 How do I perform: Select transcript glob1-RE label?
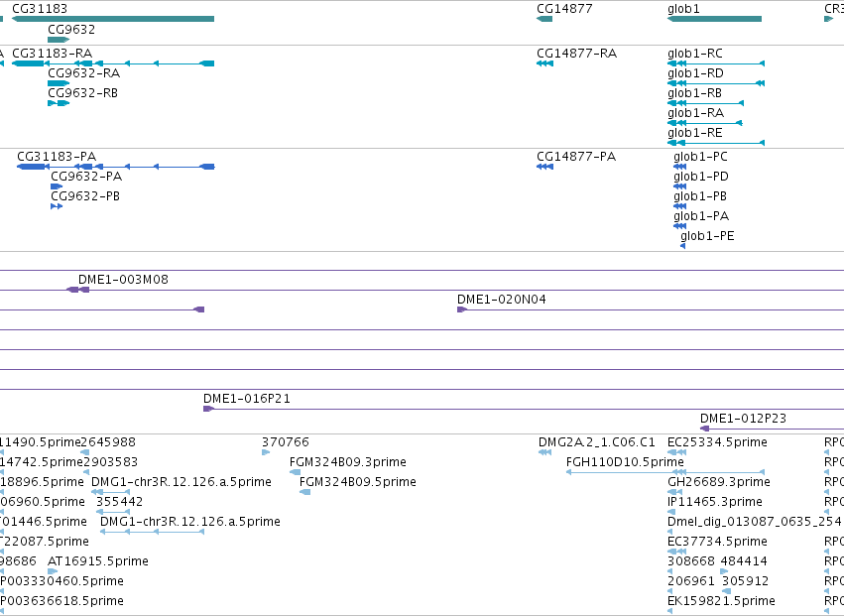point(695,133)
